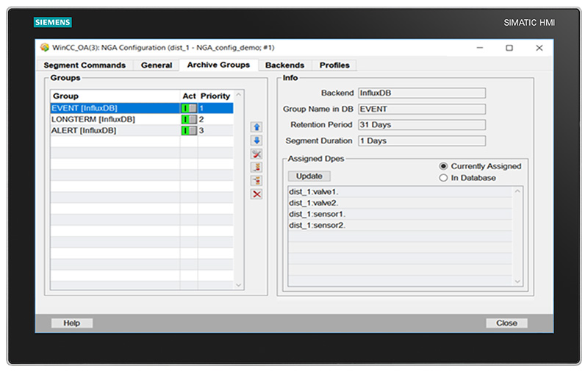Image resolution: width=588 pixels, height=372 pixels.
Task: Click the move group up arrow icon
Action: click(257, 127)
